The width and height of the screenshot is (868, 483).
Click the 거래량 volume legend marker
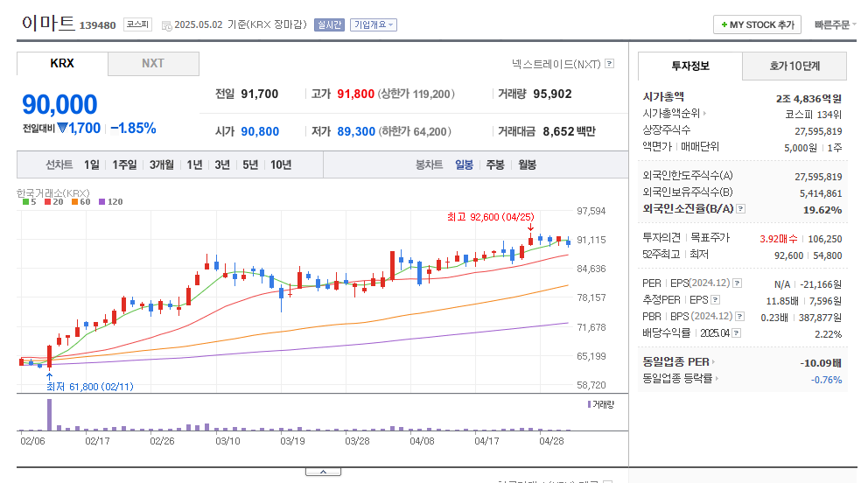[589, 404]
